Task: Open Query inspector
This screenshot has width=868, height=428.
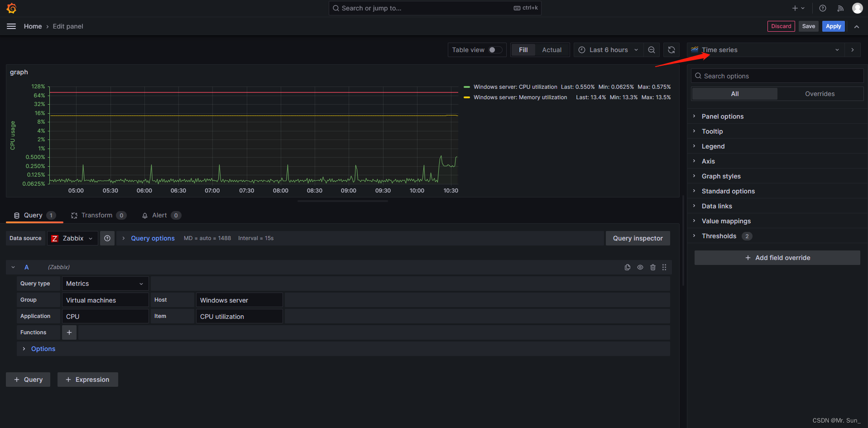Action: [x=638, y=238]
